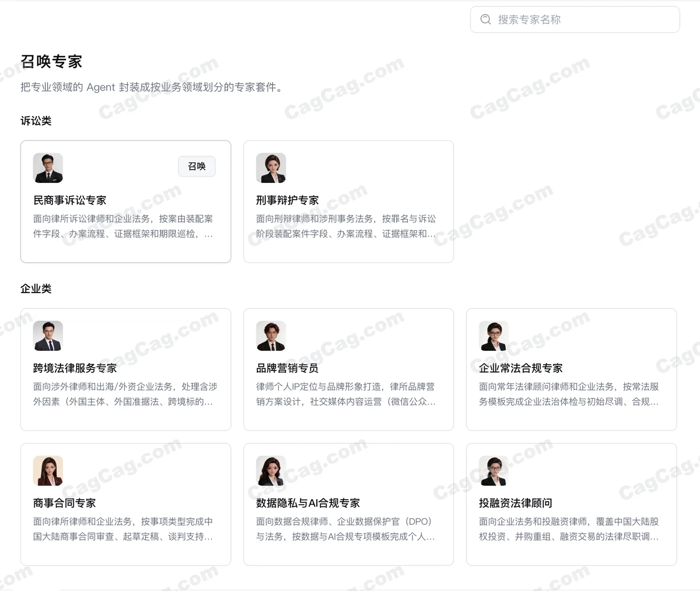Image resolution: width=700 pixels, height=591 pixels.
Task: Open the 企业常法合规专家 title
Action: [x=521, y=368]
